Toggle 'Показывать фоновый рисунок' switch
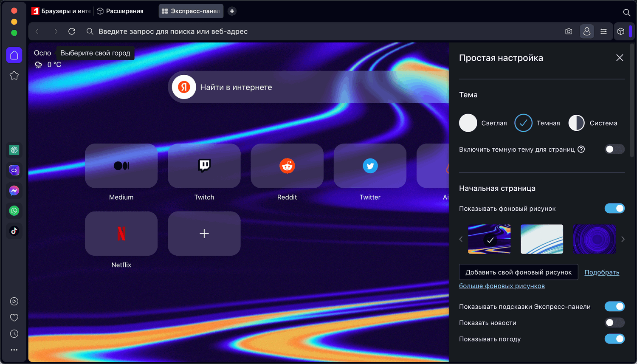Image resolution: width=637 pixels, height=364 pixels. pyautogui.click(x=614, y=209)
